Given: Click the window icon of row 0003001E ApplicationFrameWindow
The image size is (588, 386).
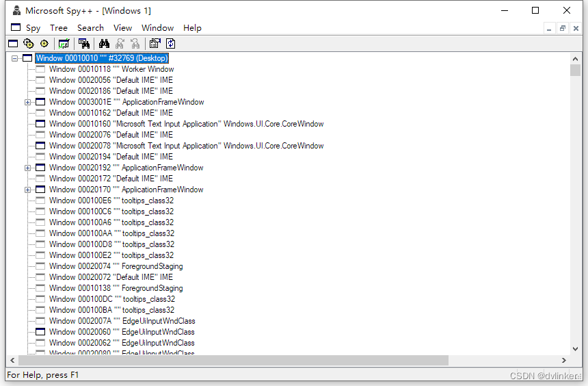Looking at the screenshot, I should pos(40,102).
